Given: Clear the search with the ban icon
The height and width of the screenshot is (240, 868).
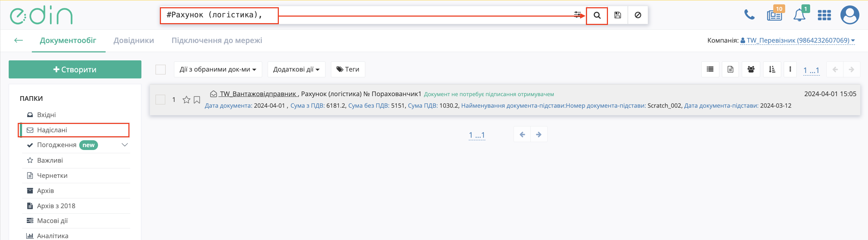Looking at the screenshot, I should (x=638, y=16).
